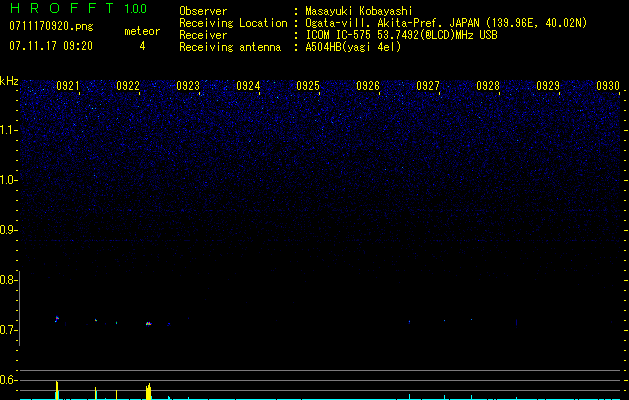Click the 0927 time marker

point(428,86)
